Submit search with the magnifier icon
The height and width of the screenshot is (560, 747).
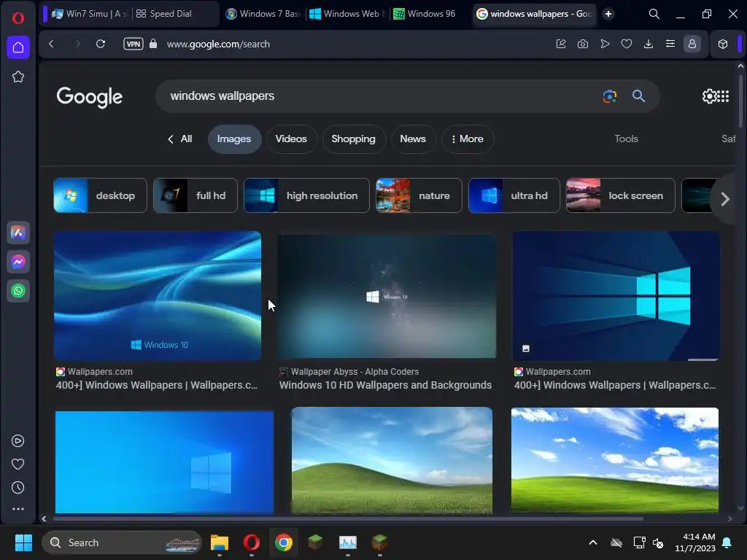(x=639, y=96)
